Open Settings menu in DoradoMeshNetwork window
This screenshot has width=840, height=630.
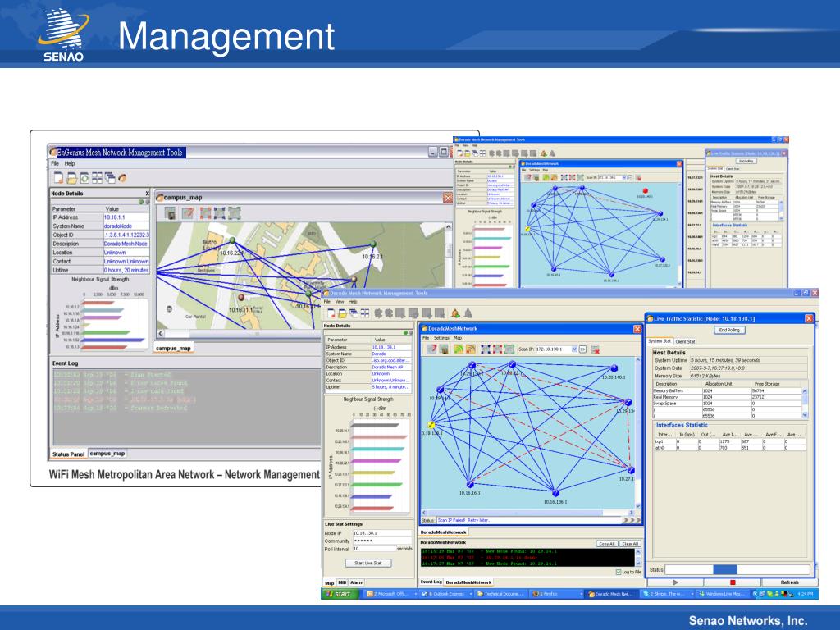tap(441, 338)
